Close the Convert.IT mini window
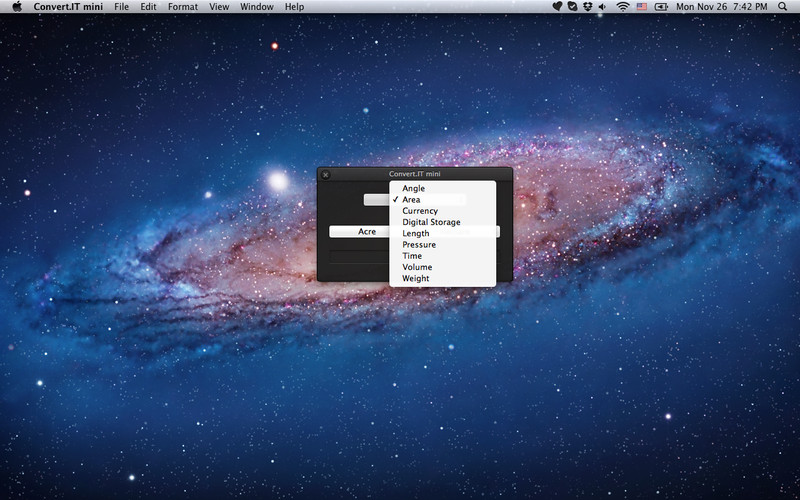Screen dimensions: 800x500 [x=326, y=175]
